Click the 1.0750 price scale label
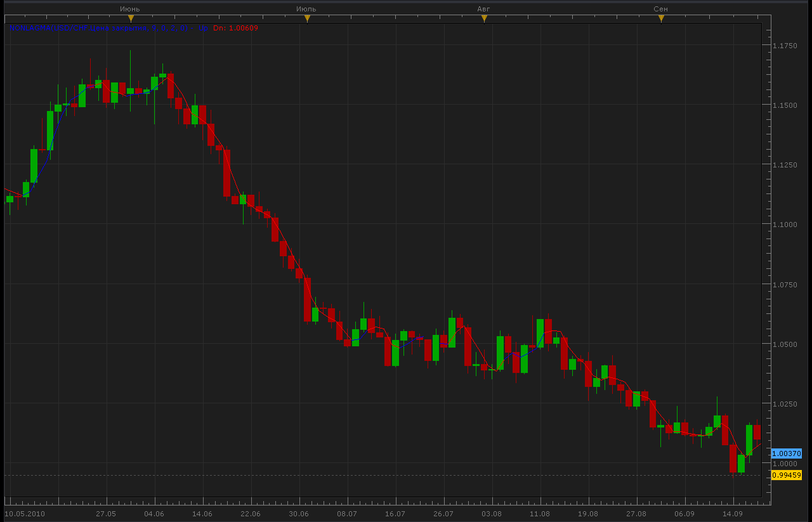Screen dimensions: 812x522 pyautogui.click(x=785, y=285)
